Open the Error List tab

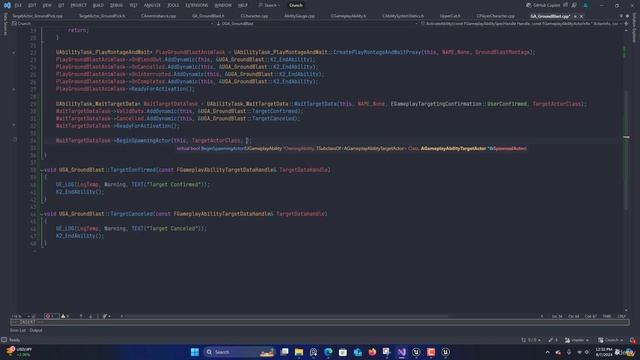coord(18,330)
